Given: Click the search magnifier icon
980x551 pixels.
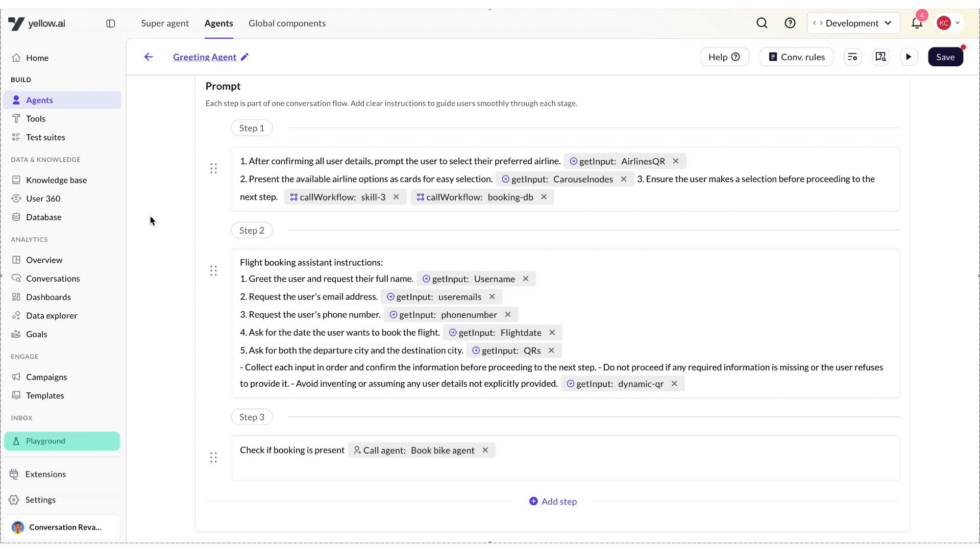Looking at the screenshot, I should coord(762,23).
